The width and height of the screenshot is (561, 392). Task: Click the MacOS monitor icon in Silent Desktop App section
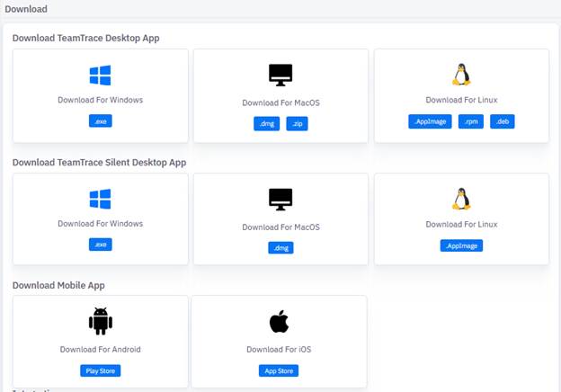tap(280, 200)
